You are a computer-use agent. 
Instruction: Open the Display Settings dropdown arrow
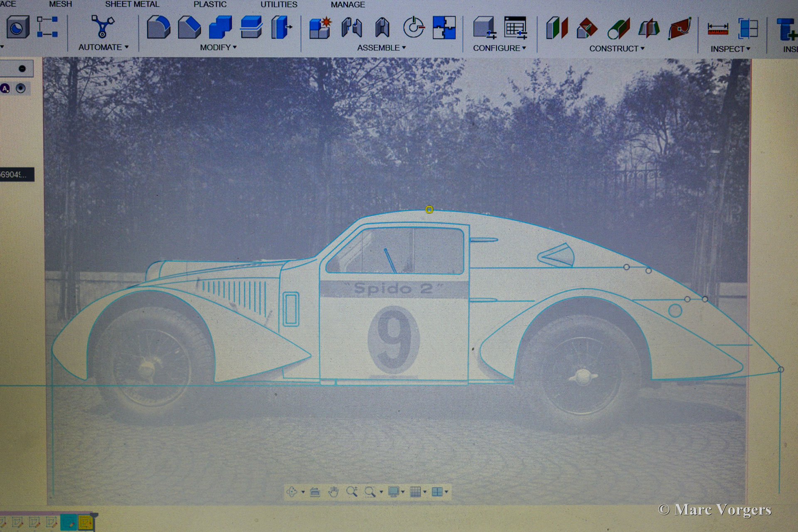403,492
